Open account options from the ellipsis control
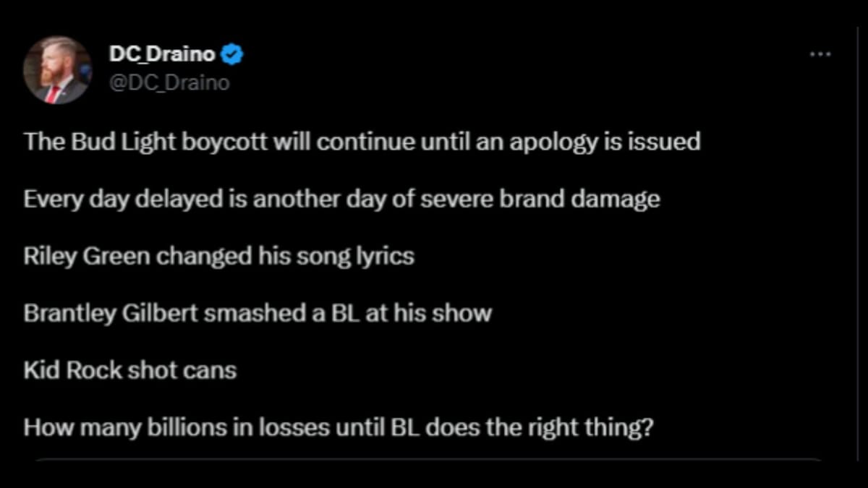Image resolution: width=868 pixels, height=488 pixels. (820, 53)
